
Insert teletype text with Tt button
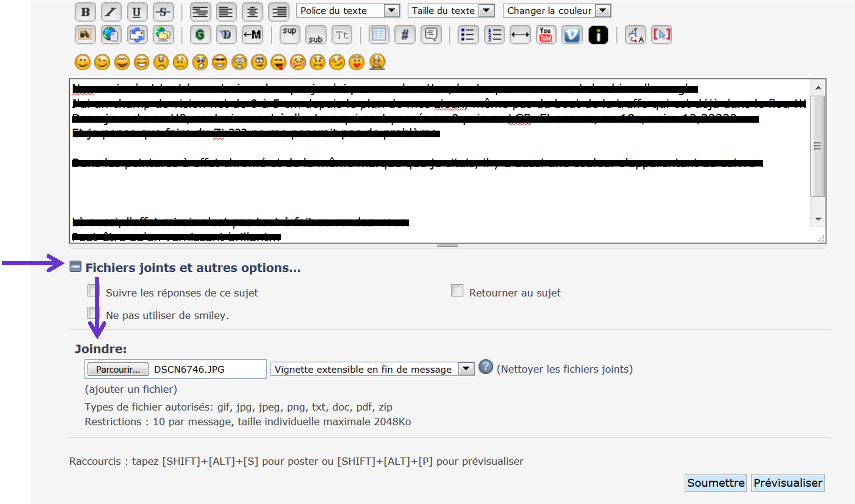pos(342,35)
